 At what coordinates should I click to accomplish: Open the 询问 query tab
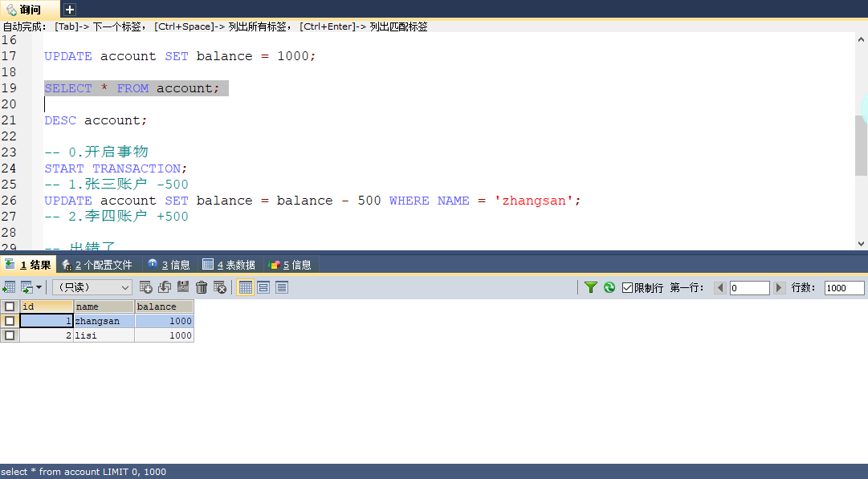coord(29,10)
